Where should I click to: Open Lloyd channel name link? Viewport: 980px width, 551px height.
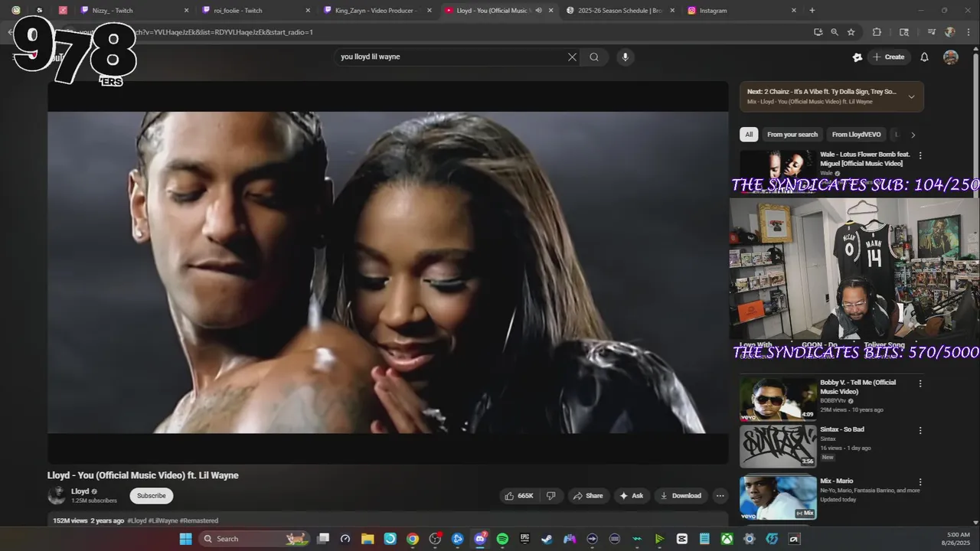point(80,491)
